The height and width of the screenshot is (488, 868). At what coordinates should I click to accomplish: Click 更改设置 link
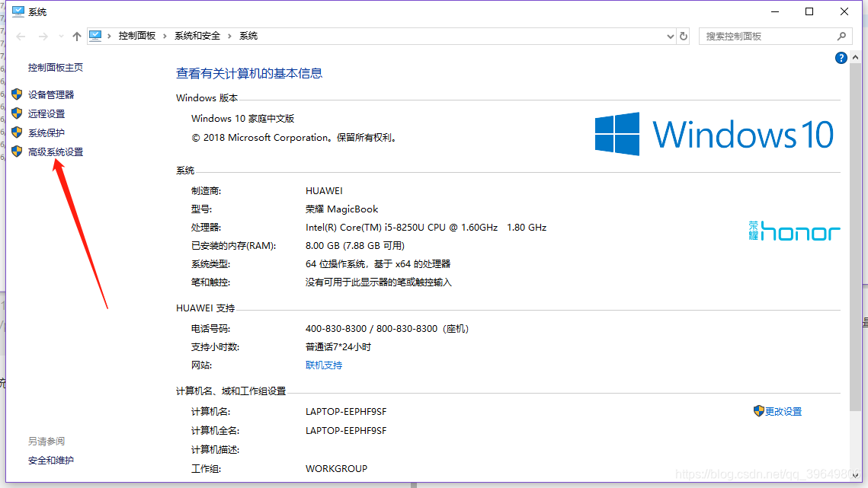click(x=783, y=412)
